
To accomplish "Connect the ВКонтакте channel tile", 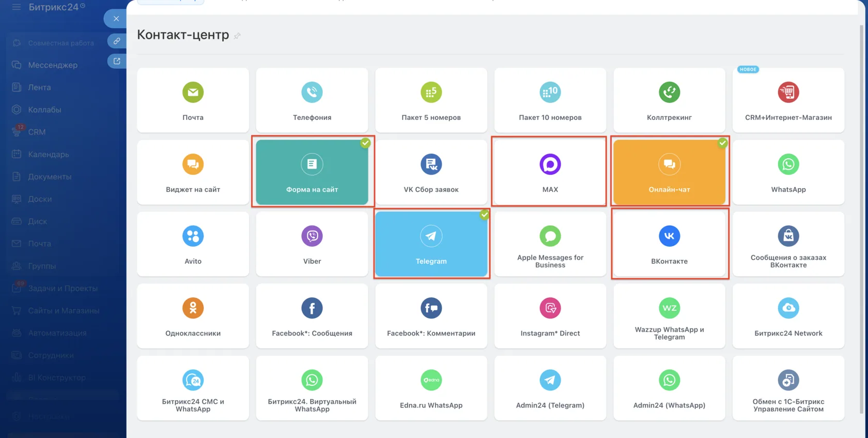I will [x=669, y=244].
